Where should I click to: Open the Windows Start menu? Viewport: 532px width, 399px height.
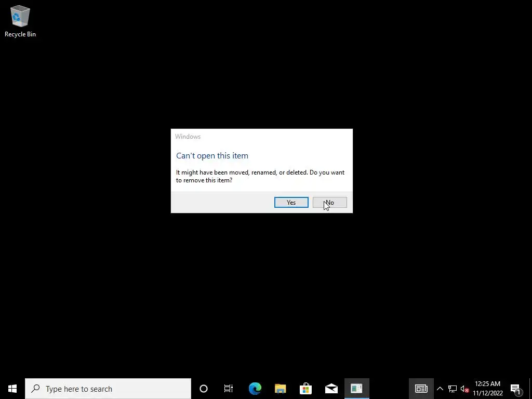point(12,389)
